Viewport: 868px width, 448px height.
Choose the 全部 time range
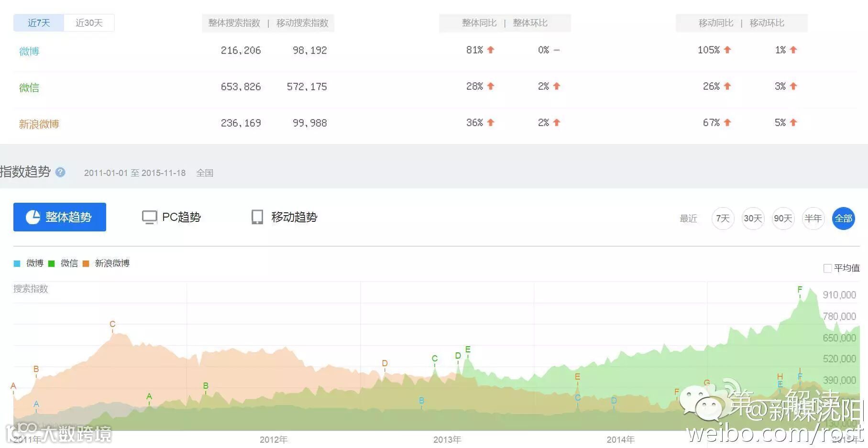843,219
